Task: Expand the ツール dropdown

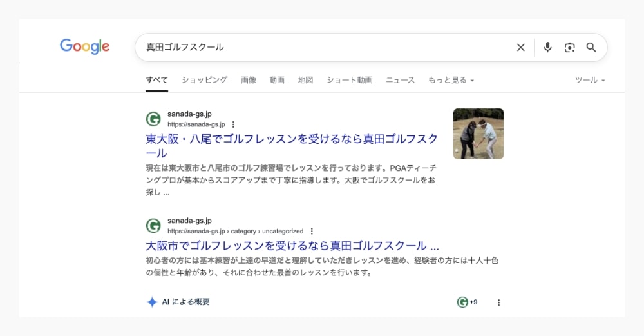Action: [x=590, y=80]
